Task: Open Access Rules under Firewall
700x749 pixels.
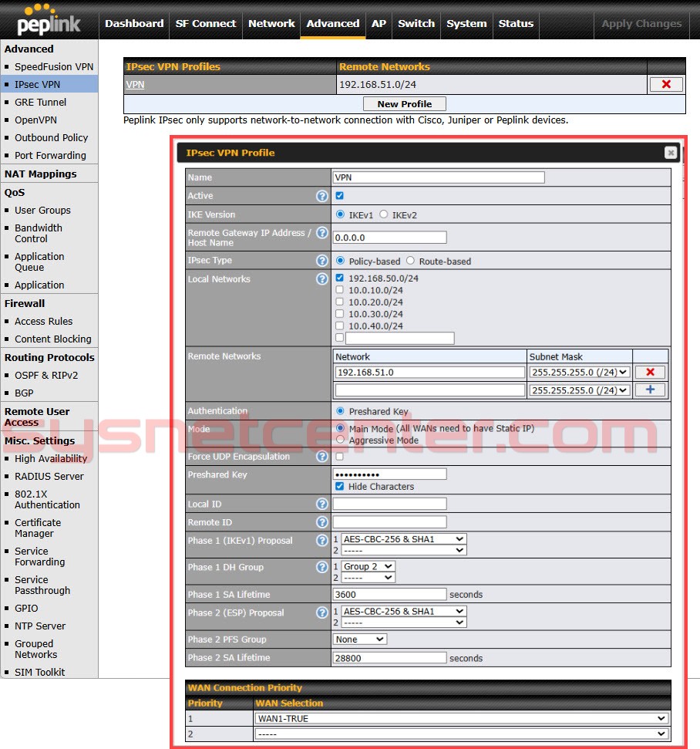Action: [43, 322]
